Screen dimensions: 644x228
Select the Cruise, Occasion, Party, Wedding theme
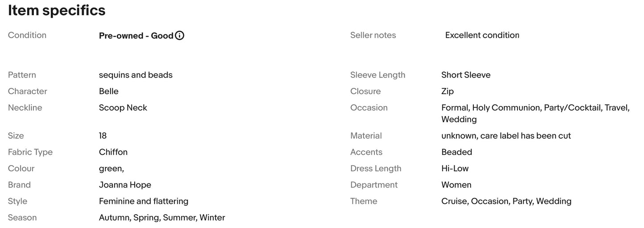(506, 201)
